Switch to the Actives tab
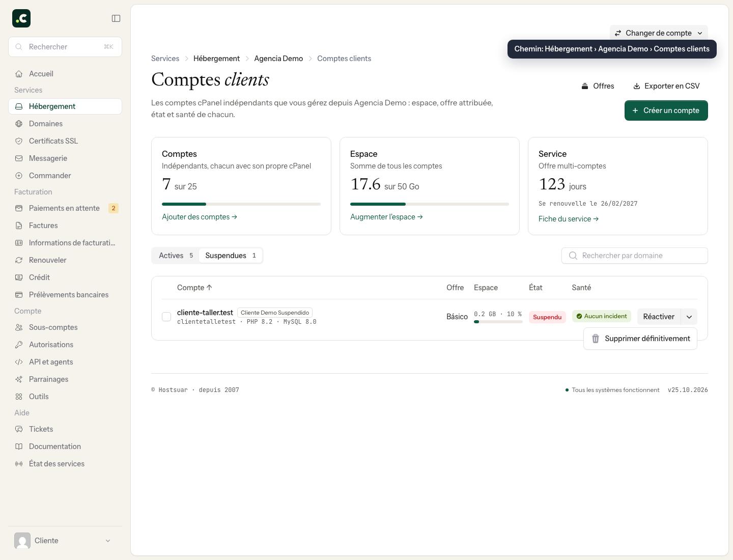The height and width of the screenshot is (560, 733). click(x=176, y=256)
